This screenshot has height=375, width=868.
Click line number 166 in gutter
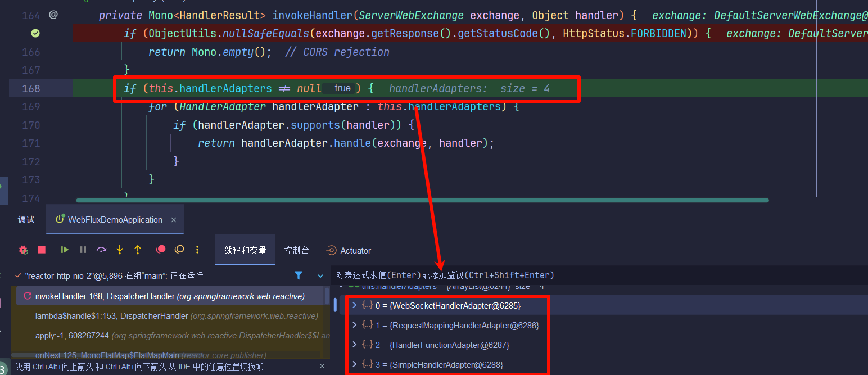(31, 52)
